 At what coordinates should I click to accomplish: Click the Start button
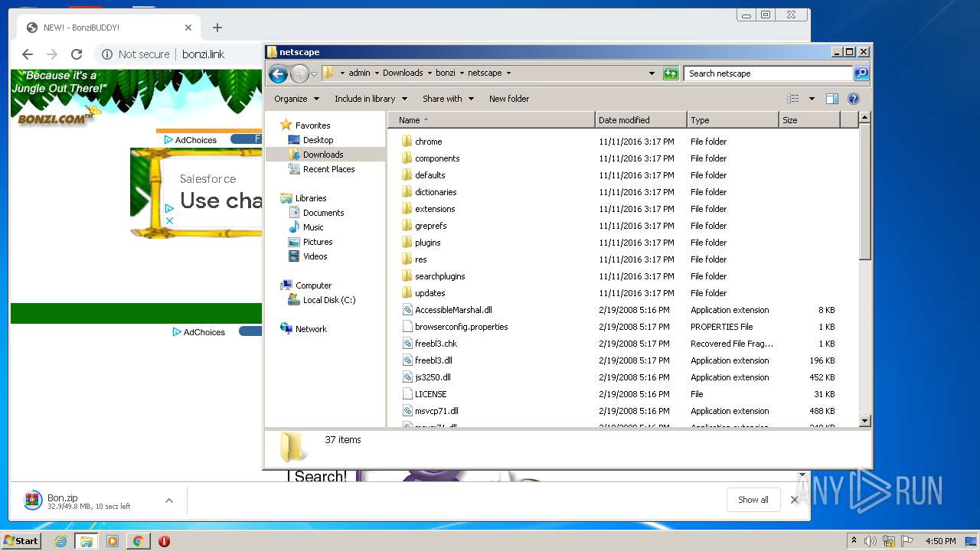point(21,541)
